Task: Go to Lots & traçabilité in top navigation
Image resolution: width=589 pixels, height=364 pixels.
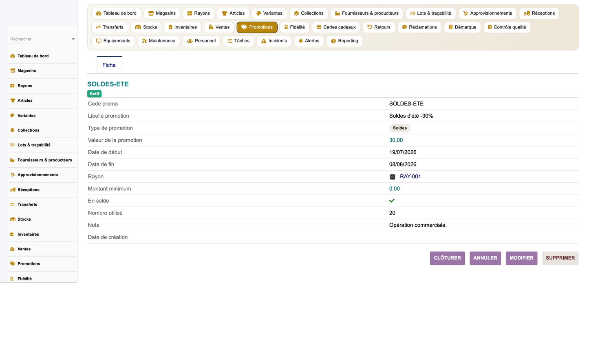Action: [x=431, y=13]
